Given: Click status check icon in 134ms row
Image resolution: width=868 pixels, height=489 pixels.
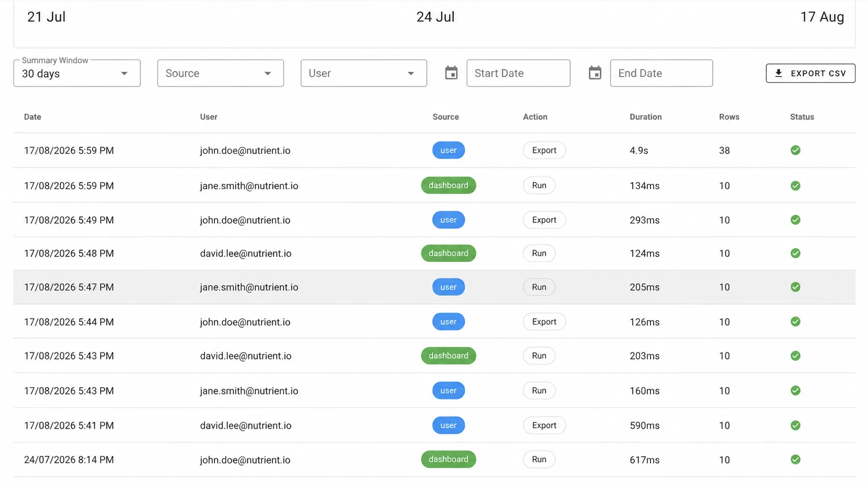Looking at the screenshot, I should (795, 186).
